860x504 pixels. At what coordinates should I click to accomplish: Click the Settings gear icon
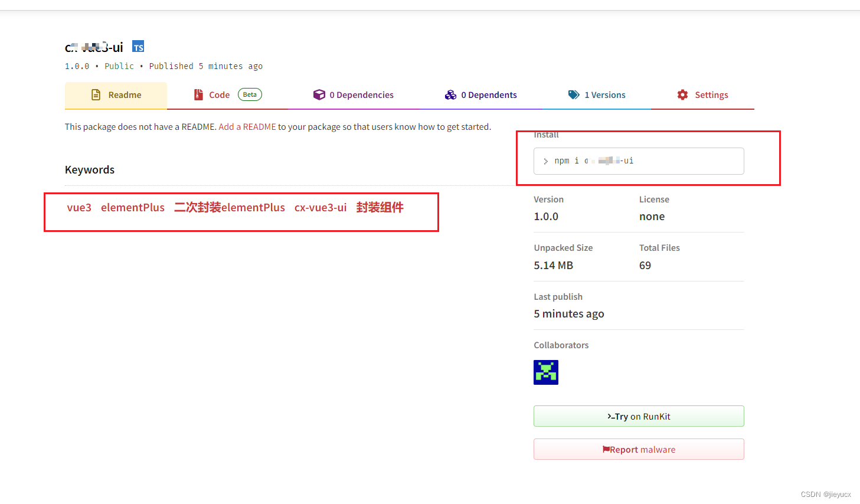[682, 94]
